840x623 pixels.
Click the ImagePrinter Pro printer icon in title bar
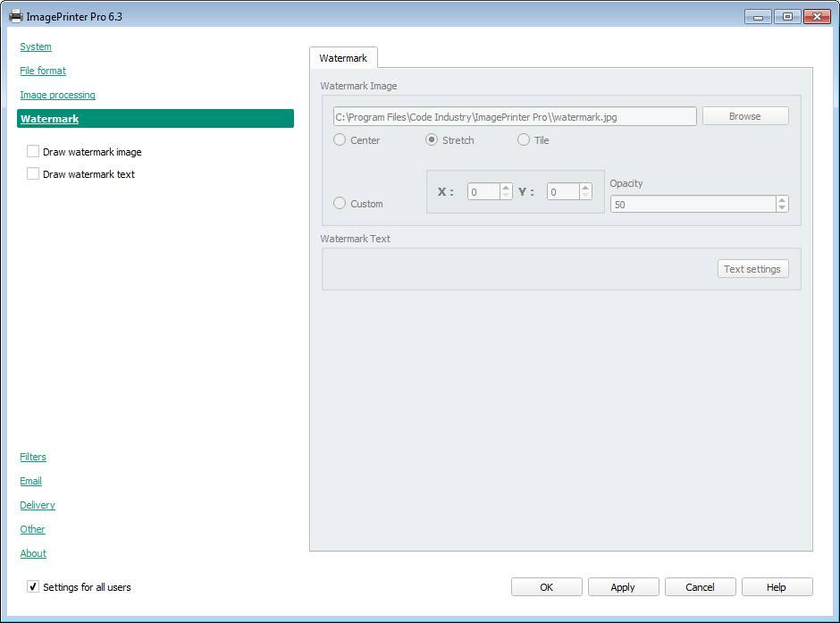[x=15, y=17]
